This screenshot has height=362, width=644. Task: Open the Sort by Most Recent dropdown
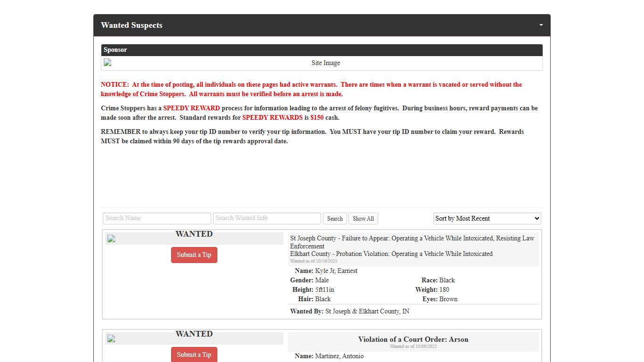coord(487,218)
